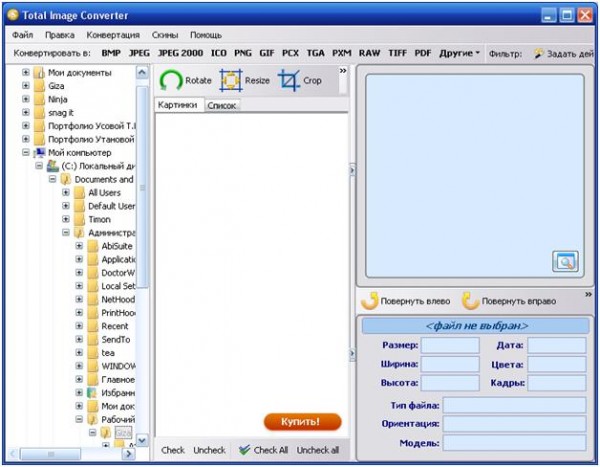600x467 pixels.
Task: Click the folder tree scroll-down arrow
Action: 142,441
